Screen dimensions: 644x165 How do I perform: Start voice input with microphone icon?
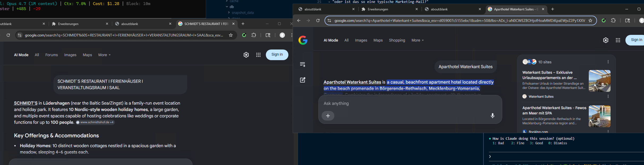point(493,116)
